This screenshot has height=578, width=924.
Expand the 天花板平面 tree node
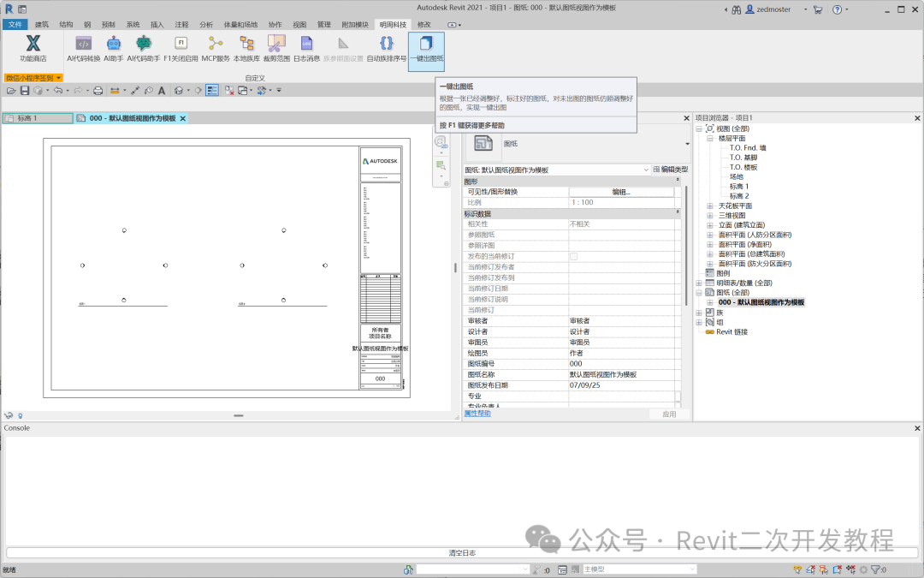pyautogui.click(x=710, y=206)
